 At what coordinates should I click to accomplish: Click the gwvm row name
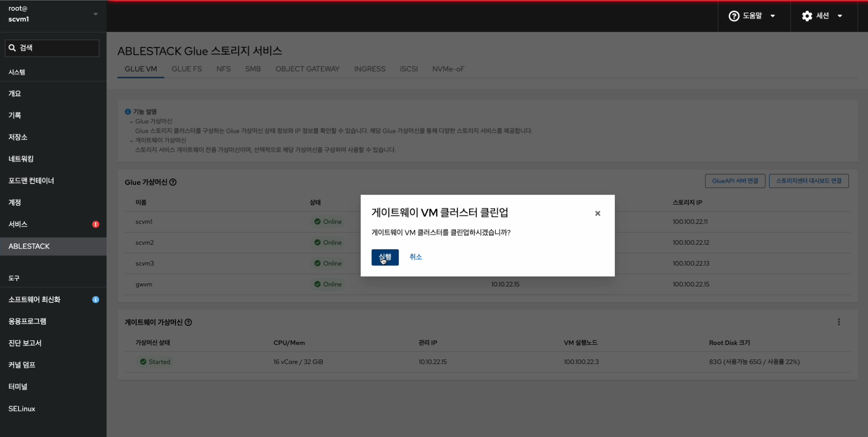click(x=144, y=285)
